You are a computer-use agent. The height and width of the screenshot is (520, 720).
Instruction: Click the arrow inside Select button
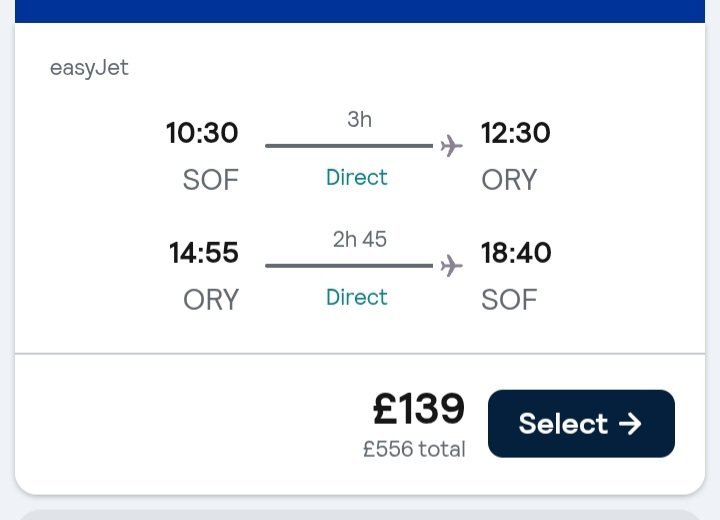tap(630, 423)
